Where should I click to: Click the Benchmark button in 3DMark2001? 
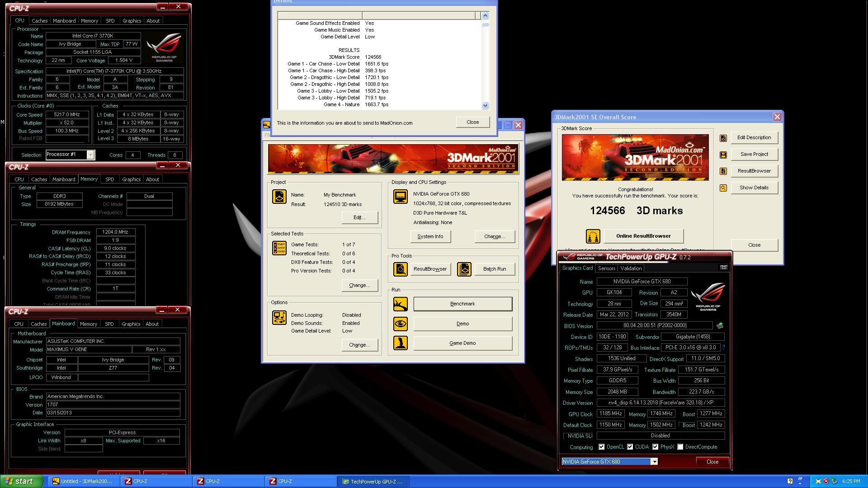tap(462, 304)
